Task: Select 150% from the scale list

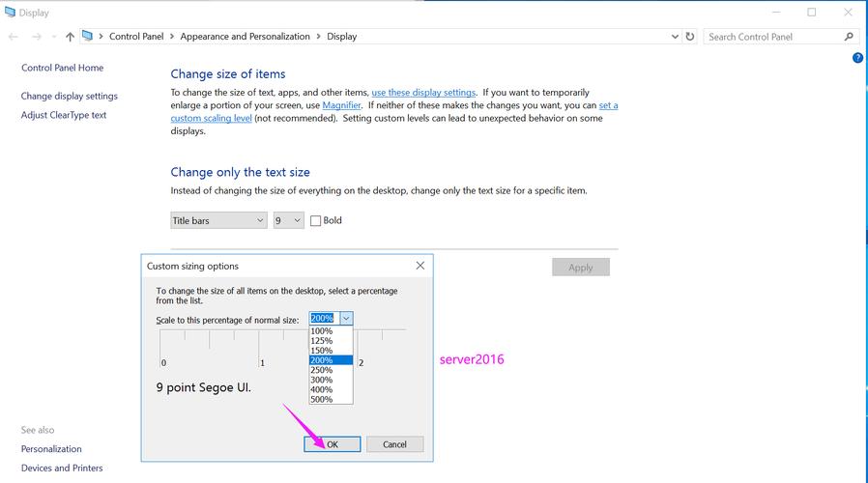Action: point(322,351)
